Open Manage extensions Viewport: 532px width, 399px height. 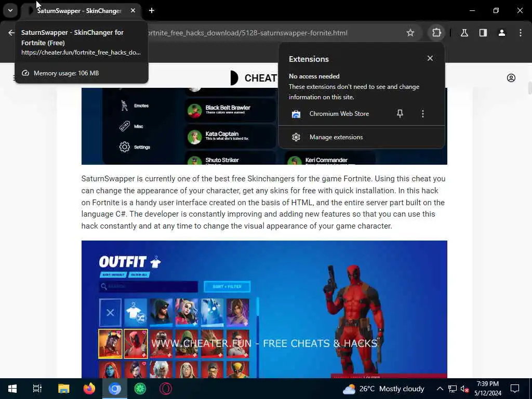pos(362,137)
